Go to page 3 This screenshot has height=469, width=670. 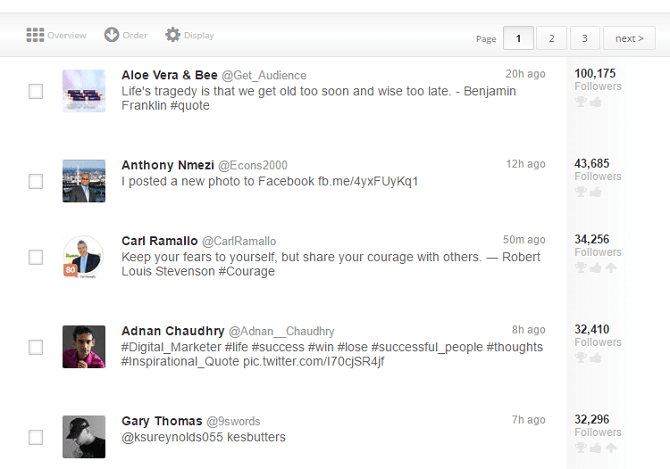pyautogui.click(x=585, y=38)
